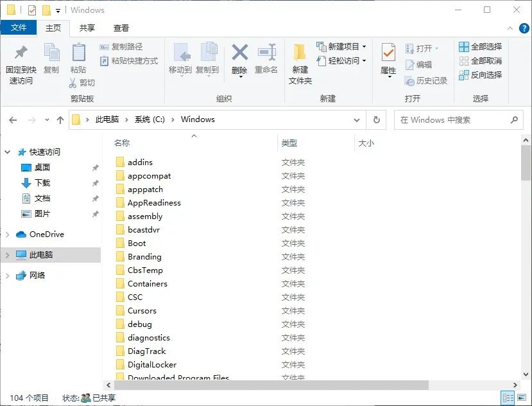Select the AppReadiness folder

154,203
